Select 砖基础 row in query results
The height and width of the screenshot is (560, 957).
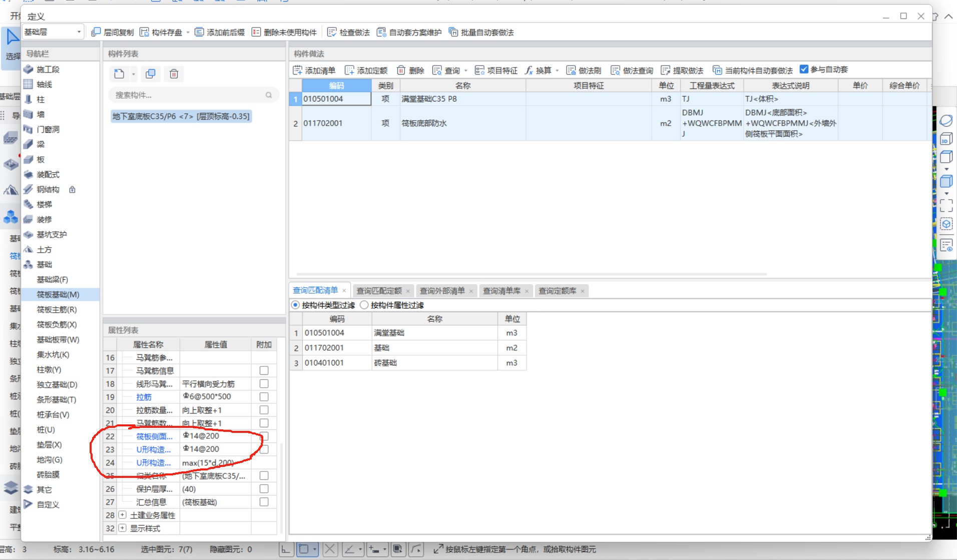click(408, 363)
